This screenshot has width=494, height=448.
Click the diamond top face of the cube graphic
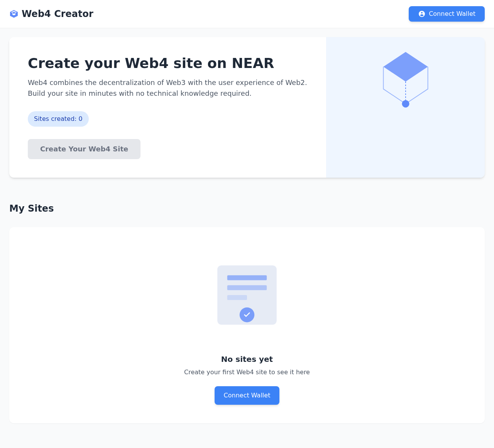(x=405, y=66)
